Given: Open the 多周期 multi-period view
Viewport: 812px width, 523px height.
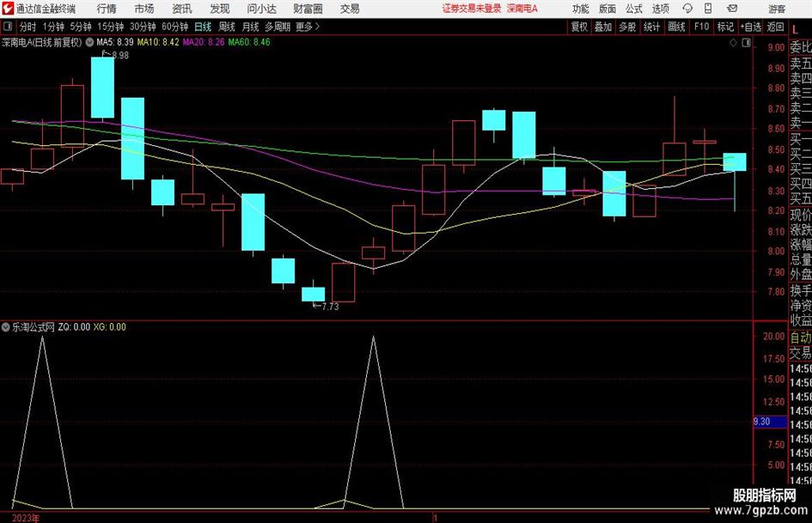Looking at the screenshot, I should 278,27.
